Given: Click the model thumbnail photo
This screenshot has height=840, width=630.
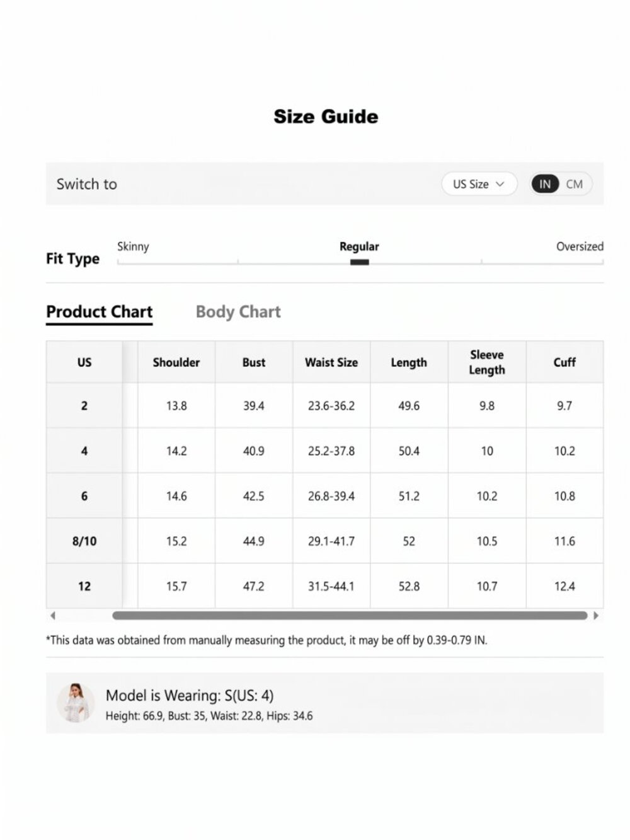Looking at the screenshot, I should [76, 703].
